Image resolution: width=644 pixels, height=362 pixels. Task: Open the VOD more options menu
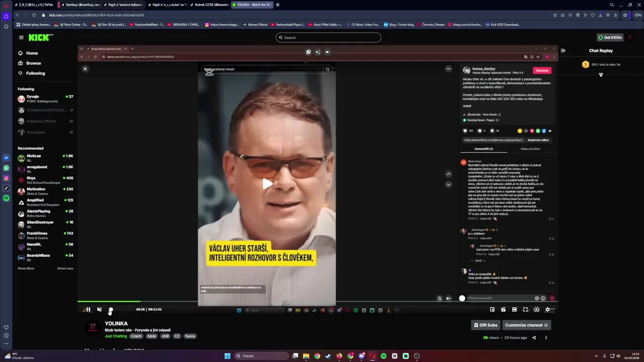(x=546, y=338)
